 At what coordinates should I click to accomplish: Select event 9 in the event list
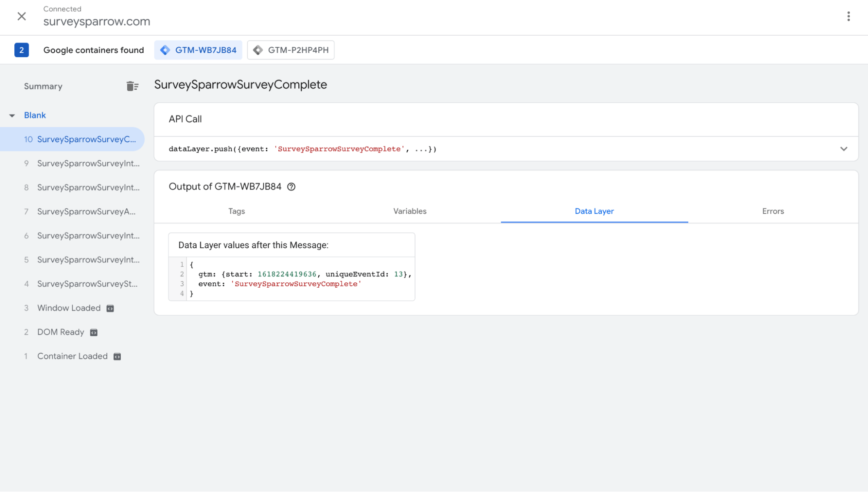[88, 164]
